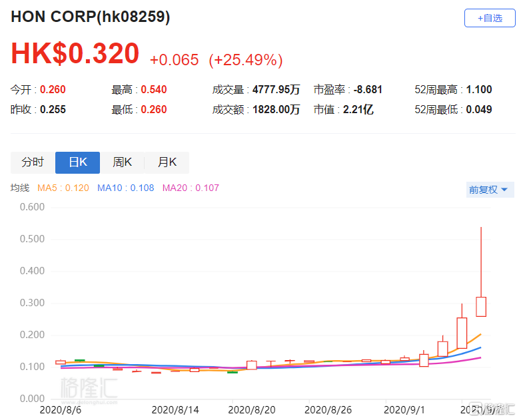Click the 52周最高 value 1.100

479,90
